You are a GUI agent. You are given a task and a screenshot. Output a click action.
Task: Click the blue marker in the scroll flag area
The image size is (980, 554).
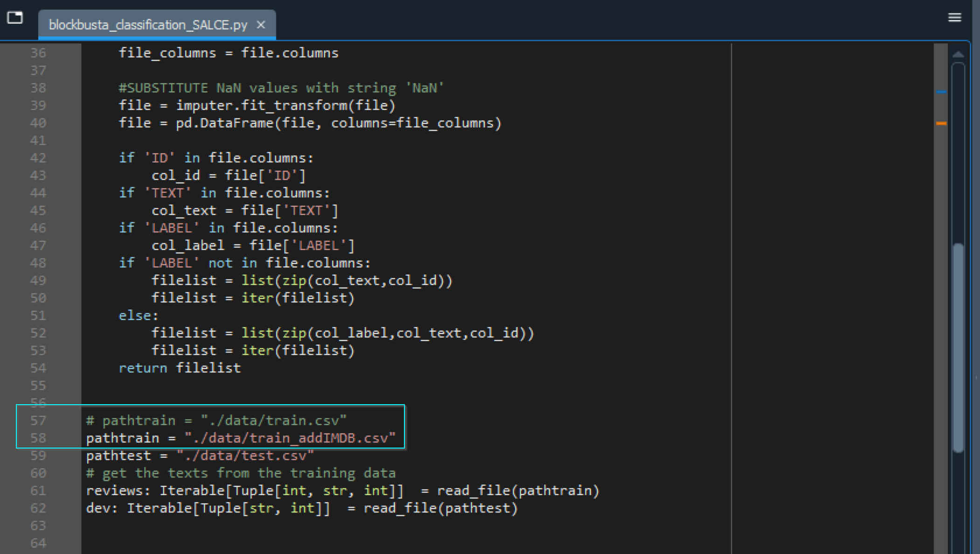(x=941, y=92)
